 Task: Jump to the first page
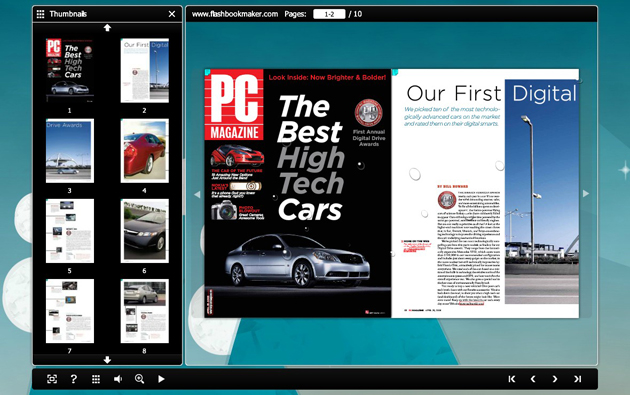tap(511, 379)
